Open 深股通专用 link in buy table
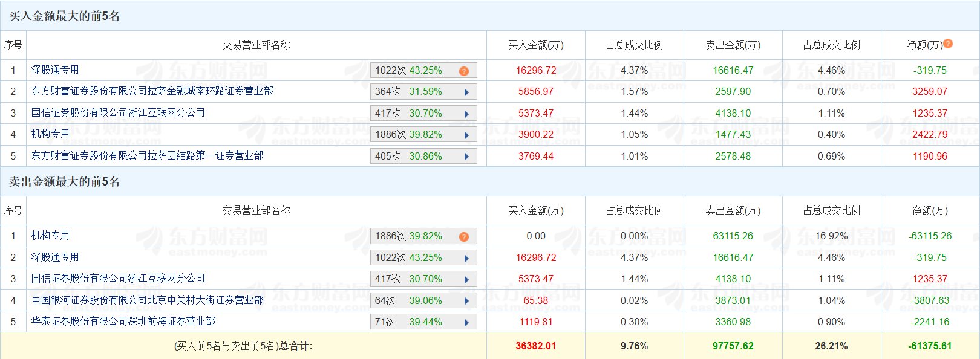 pos(55,70)
